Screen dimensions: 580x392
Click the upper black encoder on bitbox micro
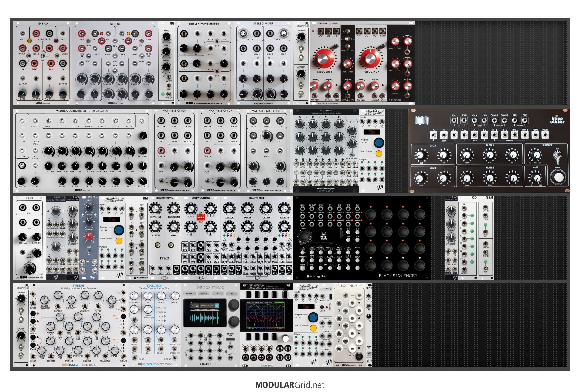234,304
